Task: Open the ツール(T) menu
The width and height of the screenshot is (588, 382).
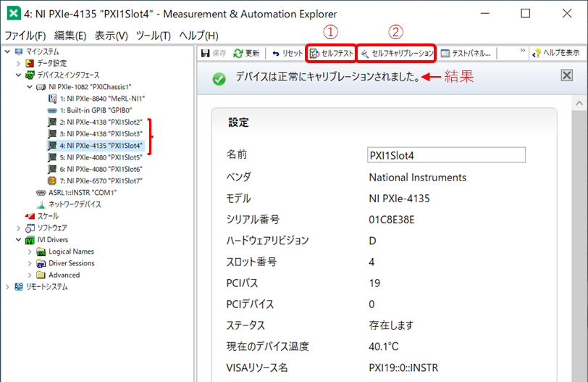Action: click(153, 36)
